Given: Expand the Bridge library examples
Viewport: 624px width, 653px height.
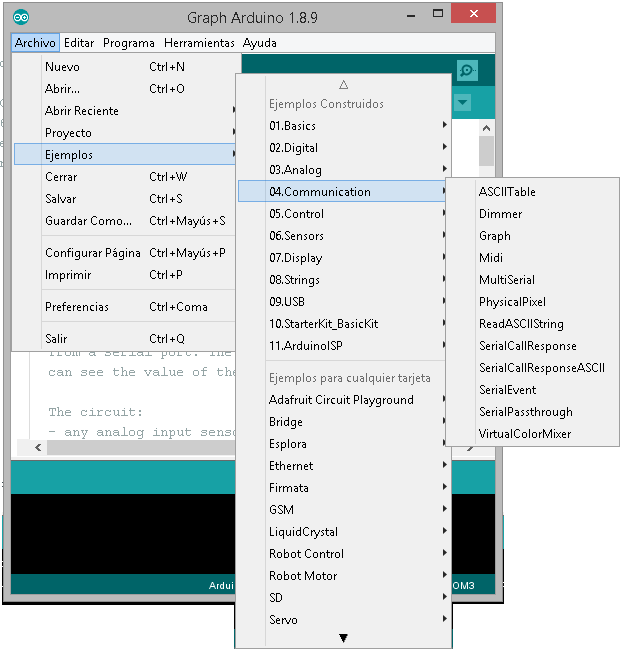Looking at the screenshot, I should coord(344,422).
